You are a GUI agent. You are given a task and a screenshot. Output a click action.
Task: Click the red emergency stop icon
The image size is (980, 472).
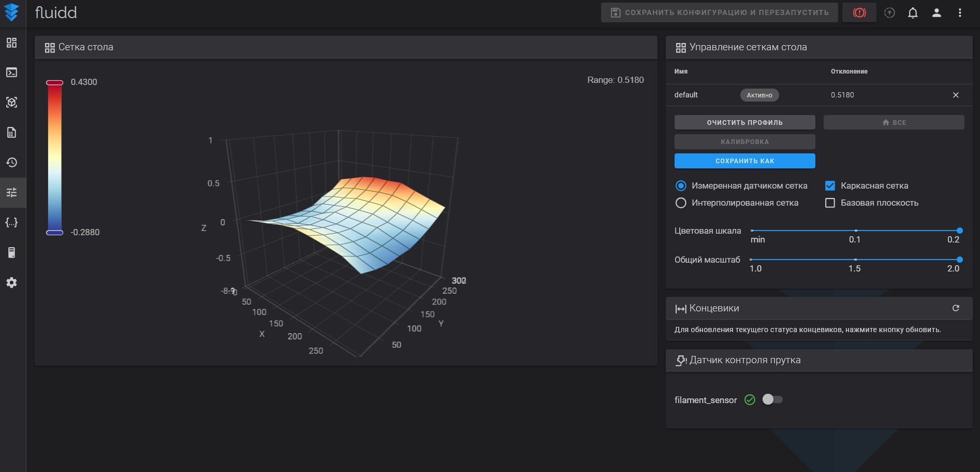859,13
